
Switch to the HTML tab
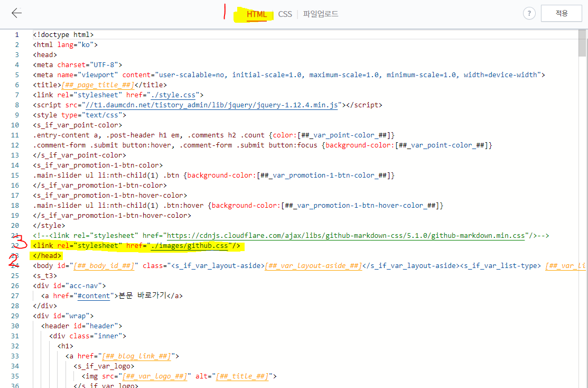257,14
